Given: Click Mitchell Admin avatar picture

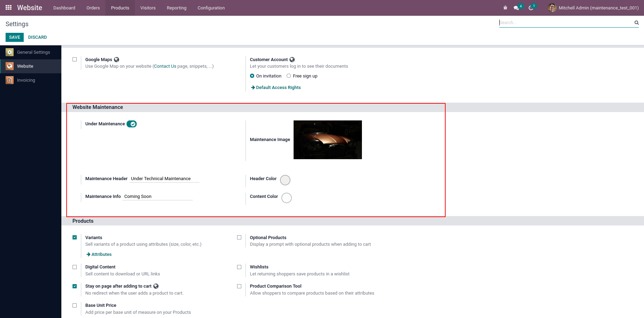Looking at the screenshot, I should (x=552, y=8).
